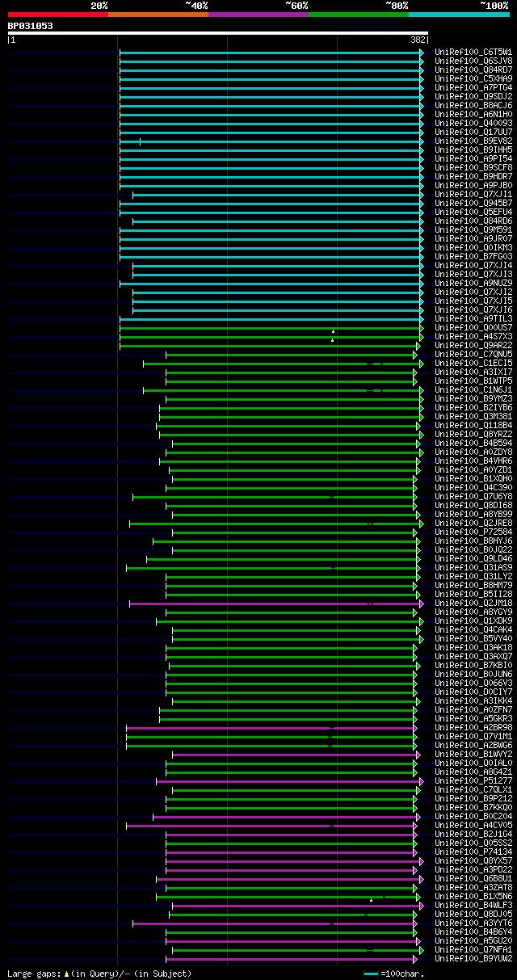
Task: Select the UniRef100_Q9M591 label
Action: (x=473, y=229)
